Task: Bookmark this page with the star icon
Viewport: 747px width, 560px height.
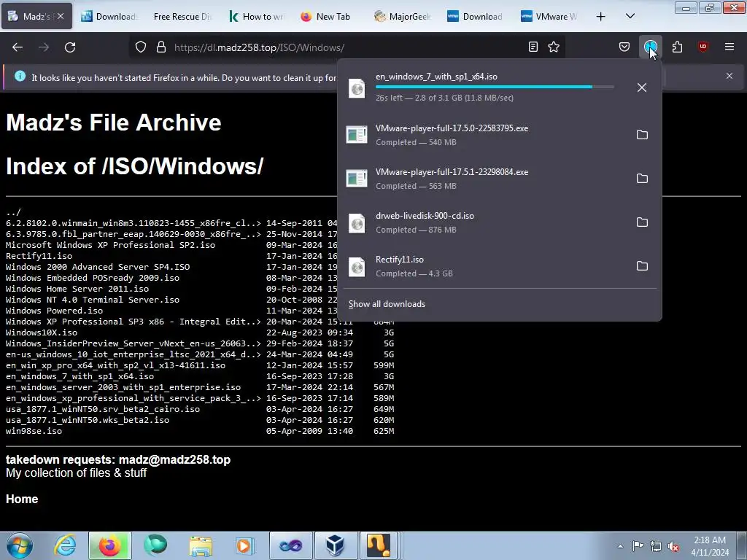Action: (554, 47)
